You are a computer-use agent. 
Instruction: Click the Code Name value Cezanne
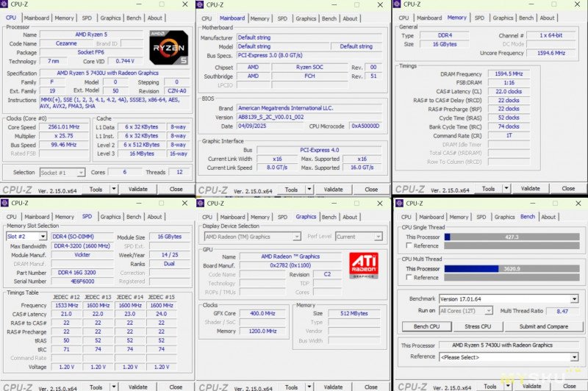(66, 43)
